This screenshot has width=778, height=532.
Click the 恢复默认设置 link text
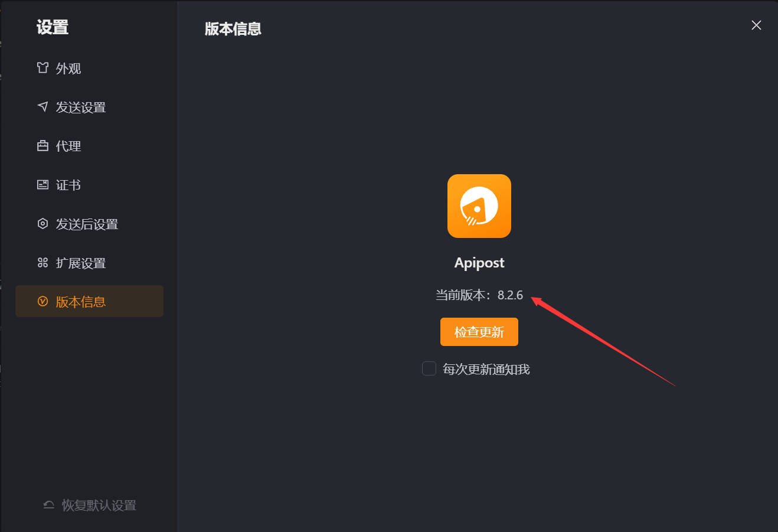(x=99, y=505)
